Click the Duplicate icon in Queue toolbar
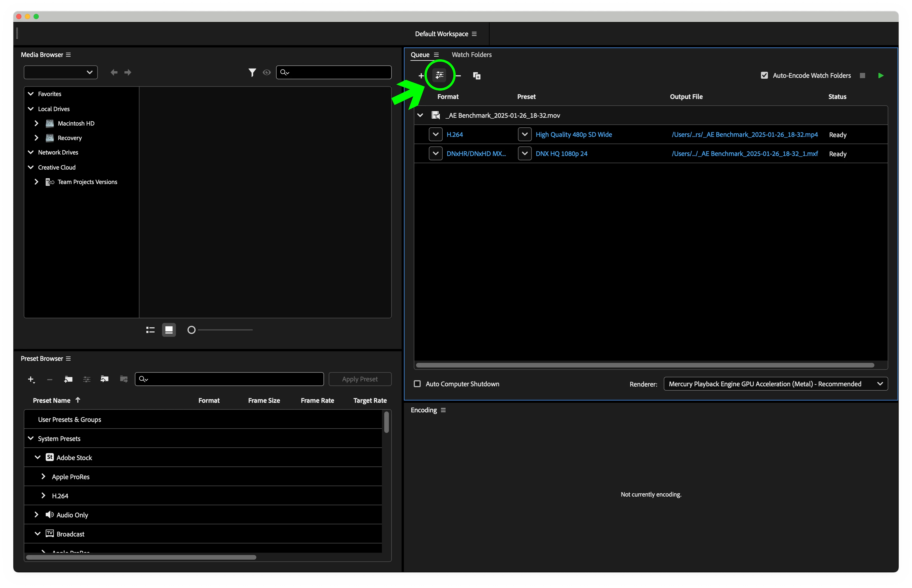 [x=477, y=76]
